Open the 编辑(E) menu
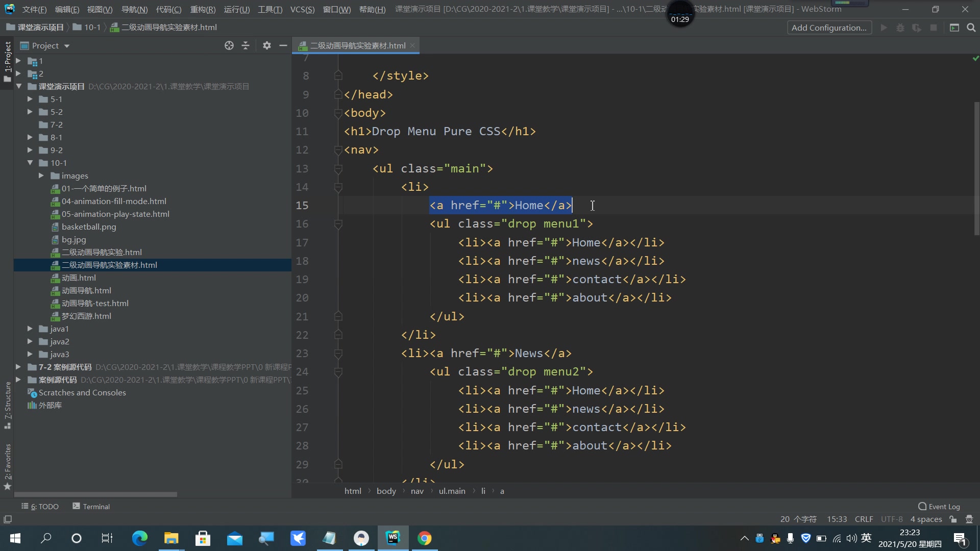 67,9
